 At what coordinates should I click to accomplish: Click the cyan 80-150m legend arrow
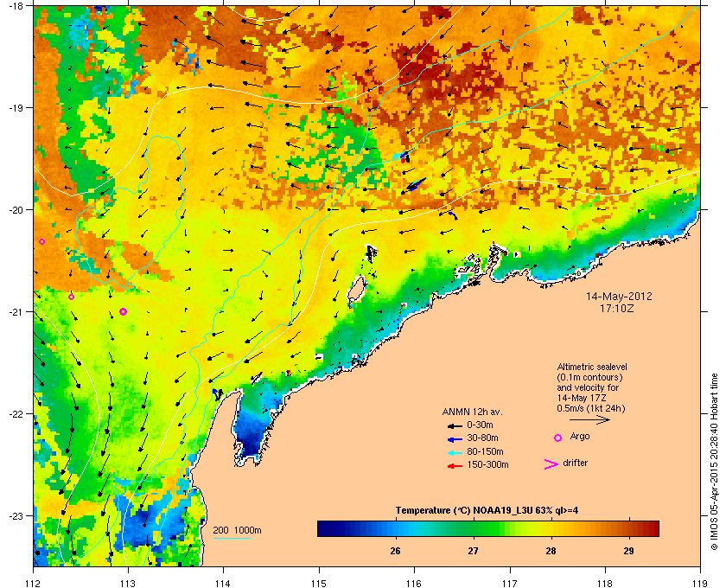[455, 452]
